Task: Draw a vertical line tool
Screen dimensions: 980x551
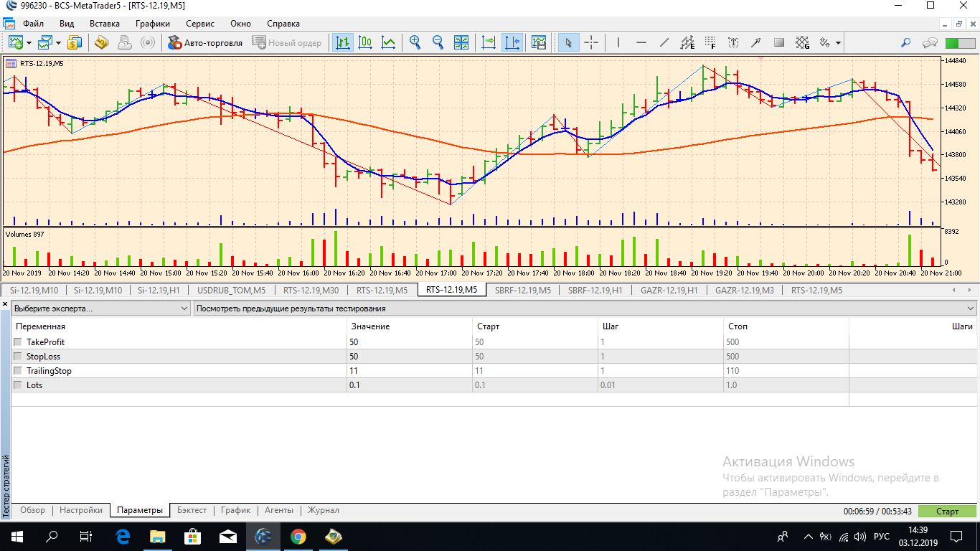Action: [x=618, y=42]
